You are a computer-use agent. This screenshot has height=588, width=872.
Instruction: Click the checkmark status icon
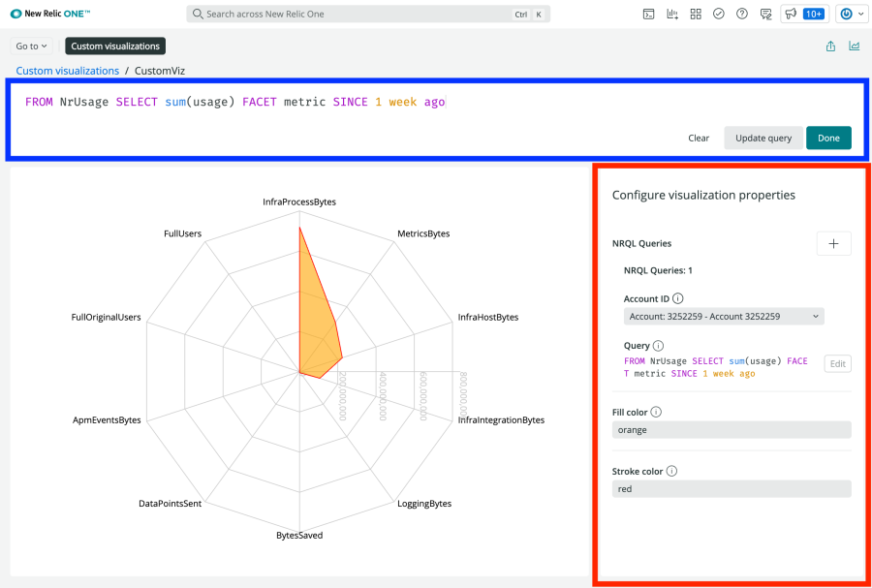tap(719, 15)
